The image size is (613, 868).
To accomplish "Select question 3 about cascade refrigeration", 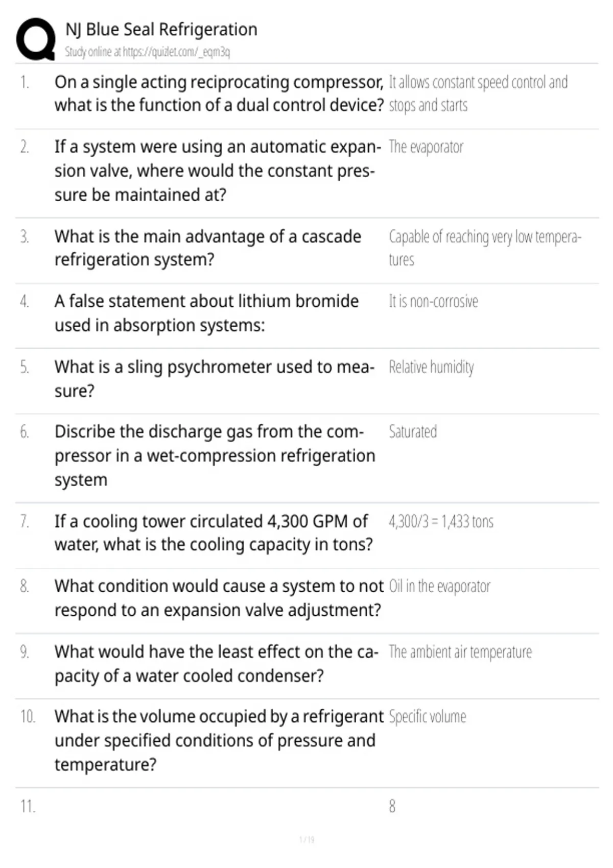I will (208, 248).
